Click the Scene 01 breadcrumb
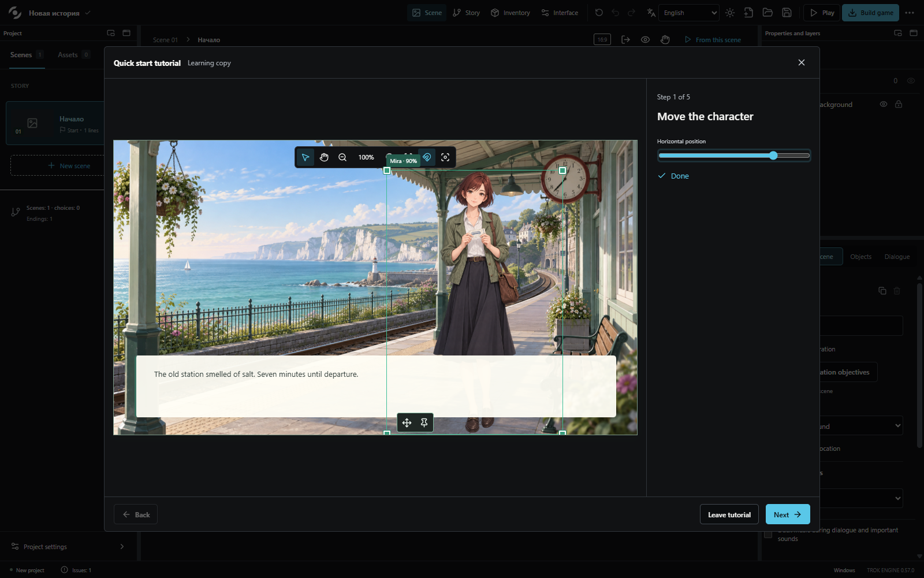This screenshot has width=924, height=578. (x=165, y=40)
